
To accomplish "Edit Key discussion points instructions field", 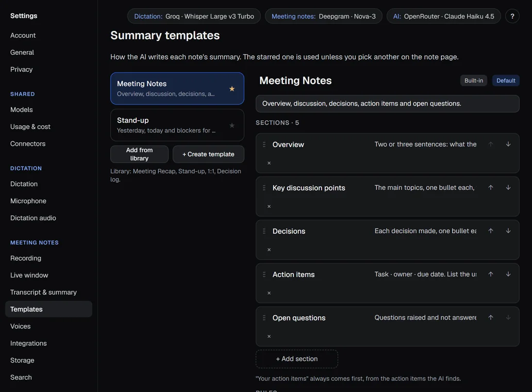I will 425,187.
